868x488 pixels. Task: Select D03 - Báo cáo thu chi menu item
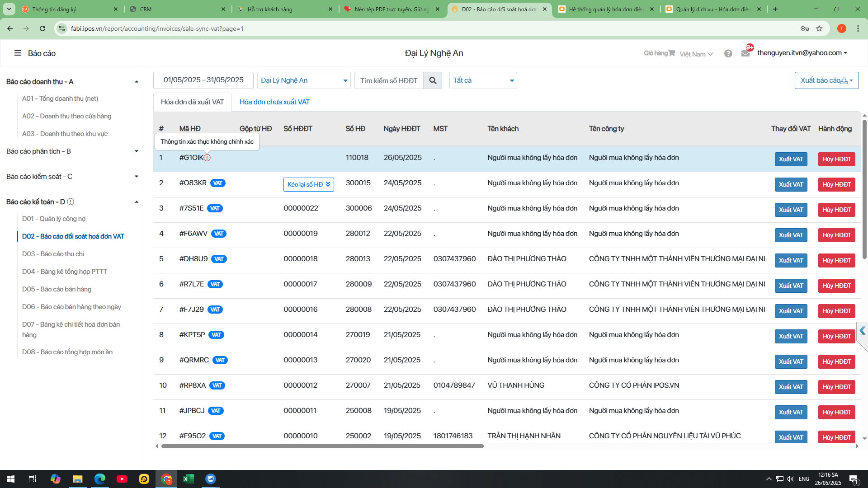[53, 254]
